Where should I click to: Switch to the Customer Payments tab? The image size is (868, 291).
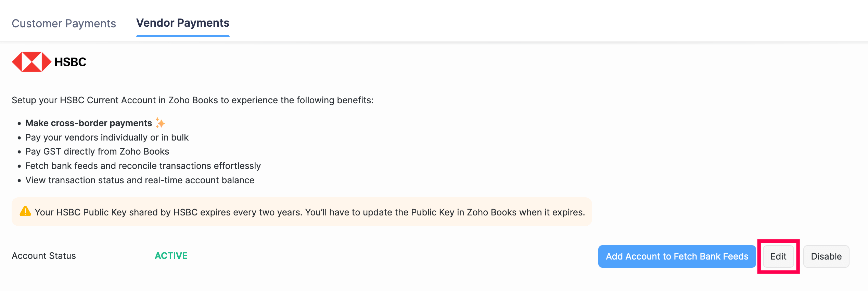coord(64,23)
